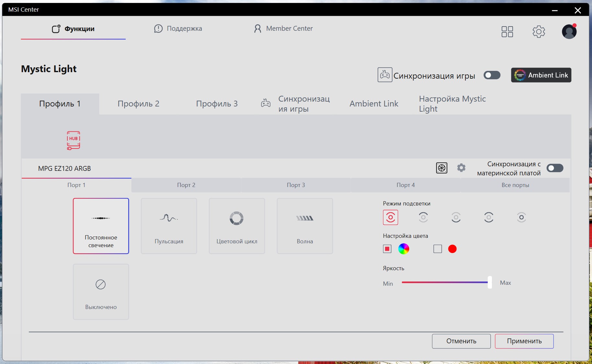Click the Ambient Link black button
Screen dimensions: 592x364
[x=541, y=75]
